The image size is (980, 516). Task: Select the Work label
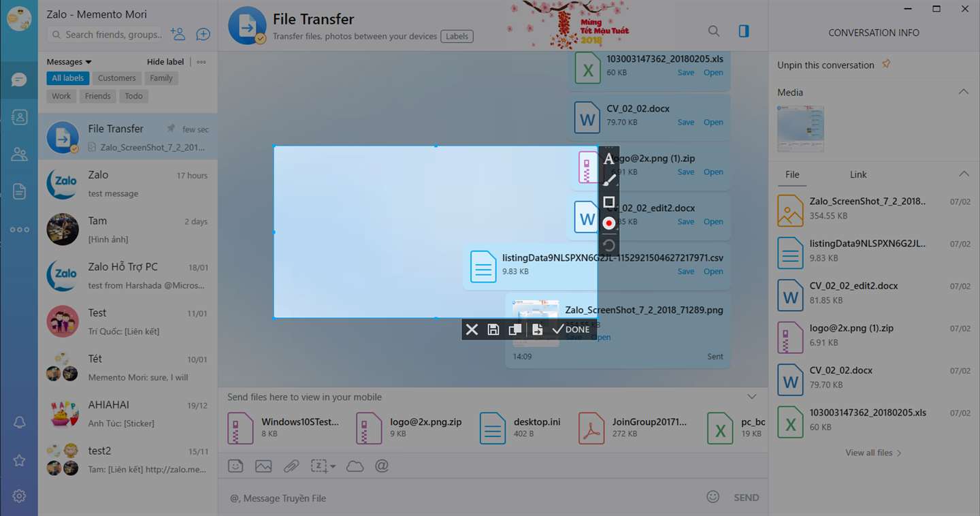coord(61,96)
